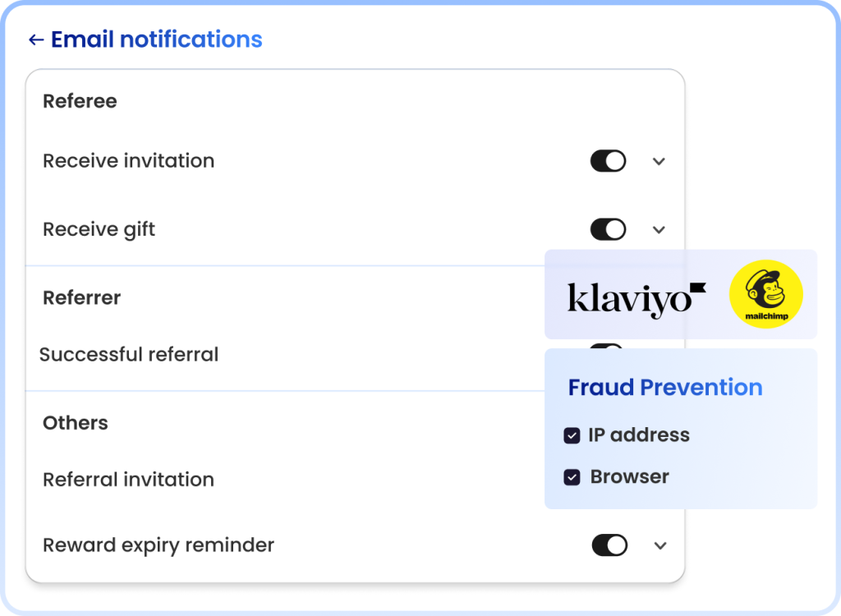Screen dimensions: 841x616
Task: Click the Referee section heading
Action: [x=80, y=101]
